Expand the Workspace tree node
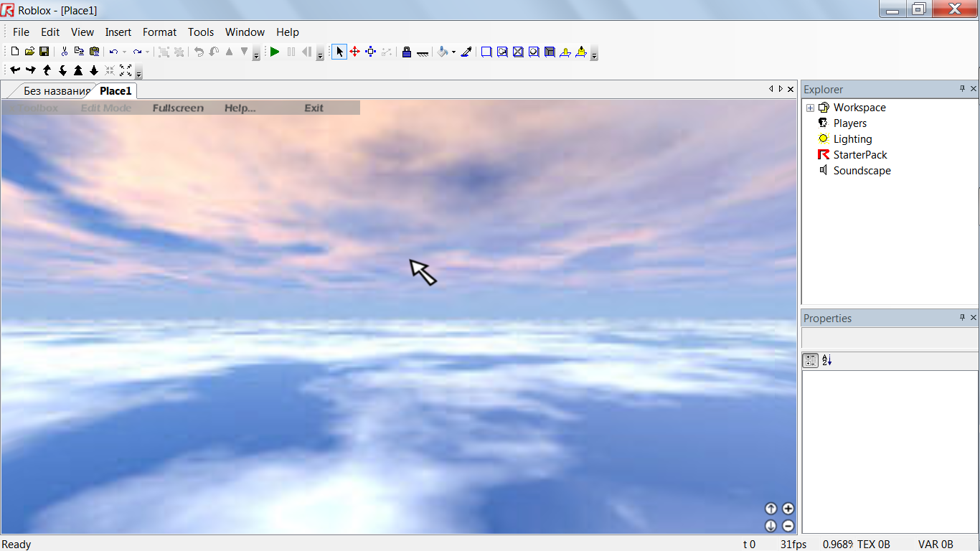The width and height of the screenshot is (980, 551). tap(810, 108)
